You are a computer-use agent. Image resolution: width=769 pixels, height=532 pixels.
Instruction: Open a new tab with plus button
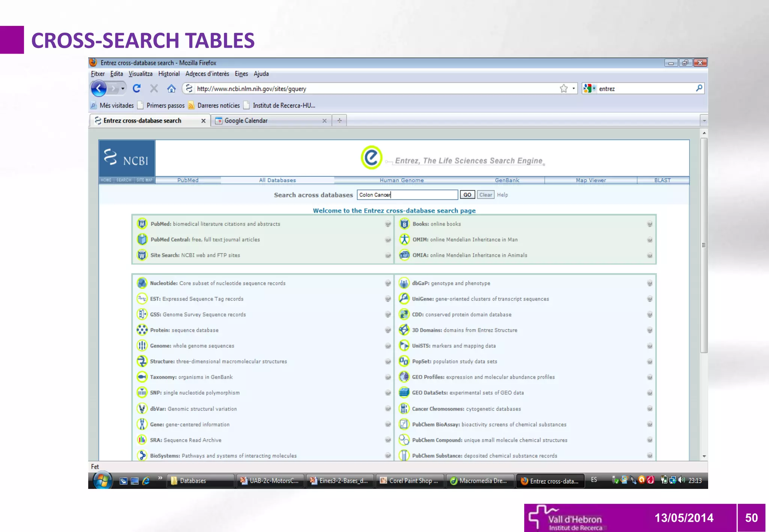coord(339,121)
